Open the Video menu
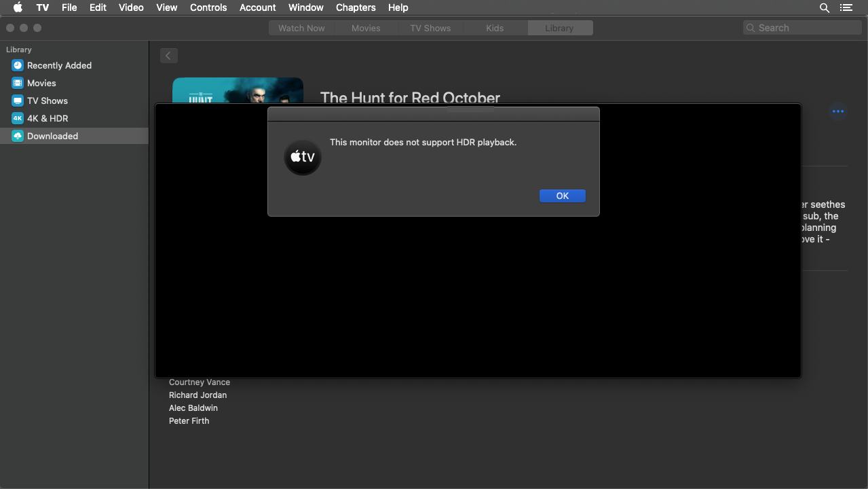868x489 pixels. tap(131, 7)
